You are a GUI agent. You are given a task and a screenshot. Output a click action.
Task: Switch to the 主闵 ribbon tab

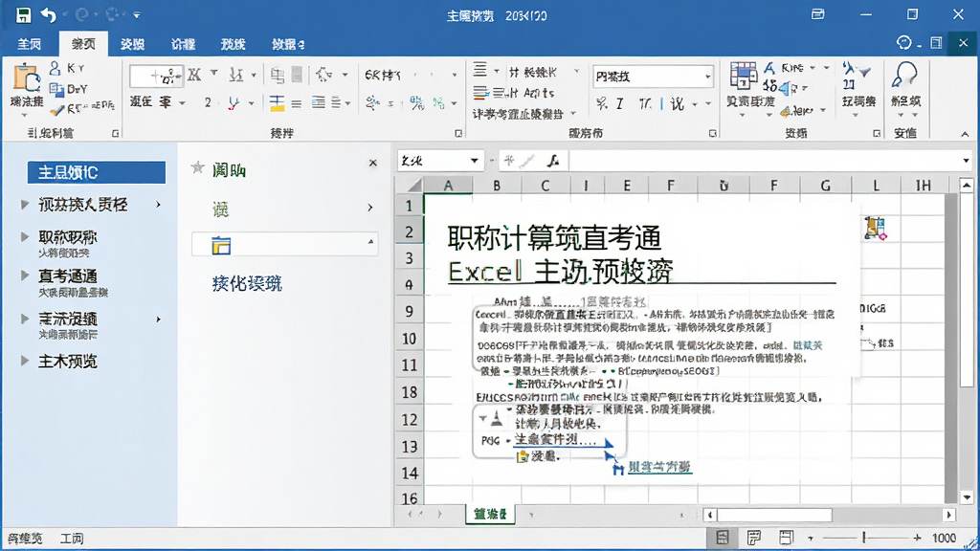29,44
